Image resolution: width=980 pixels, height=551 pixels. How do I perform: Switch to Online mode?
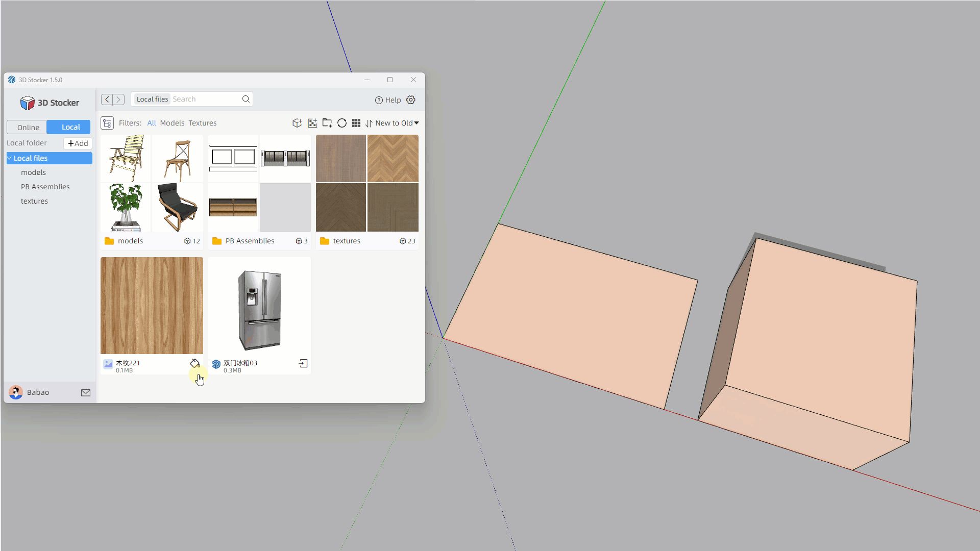pyautogui.click(x=28, y=127)
